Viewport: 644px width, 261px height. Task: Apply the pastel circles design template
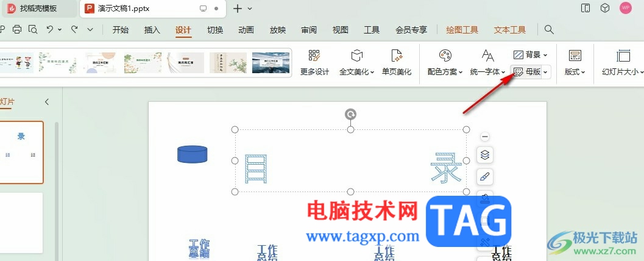pyautogui.click(x=100, y=62)
